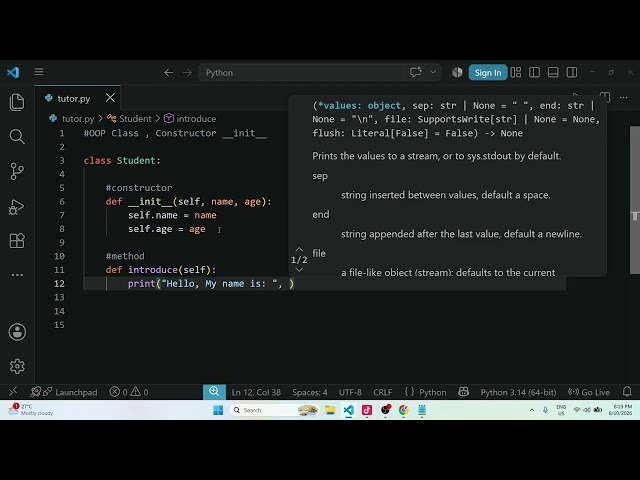Screen dimensions: 640x480
Task: Click the '#constructor' comment line
Action: [139, 188]
